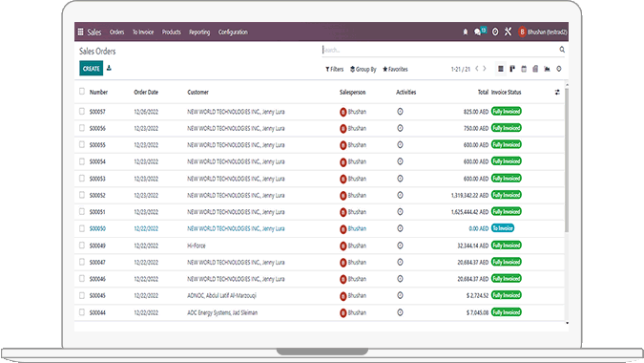Click total $ 7,045.08

click(x=477, y=312)
